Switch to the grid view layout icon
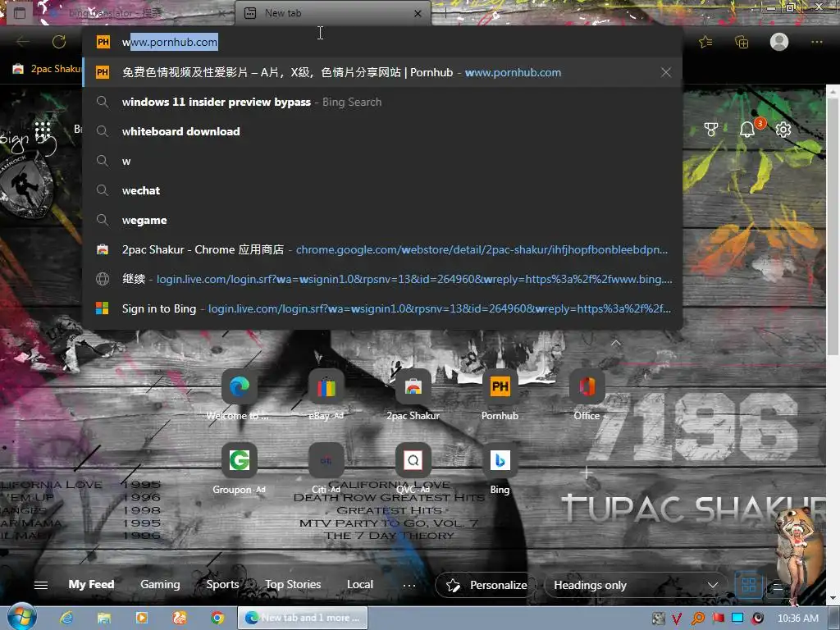 click(x=748, y=585)
